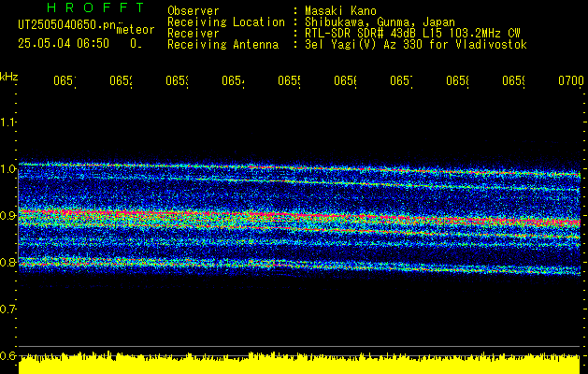Screen dimensions: 588x374
Task: Click the 0658 time axis marker
Action: coord(457,81)
